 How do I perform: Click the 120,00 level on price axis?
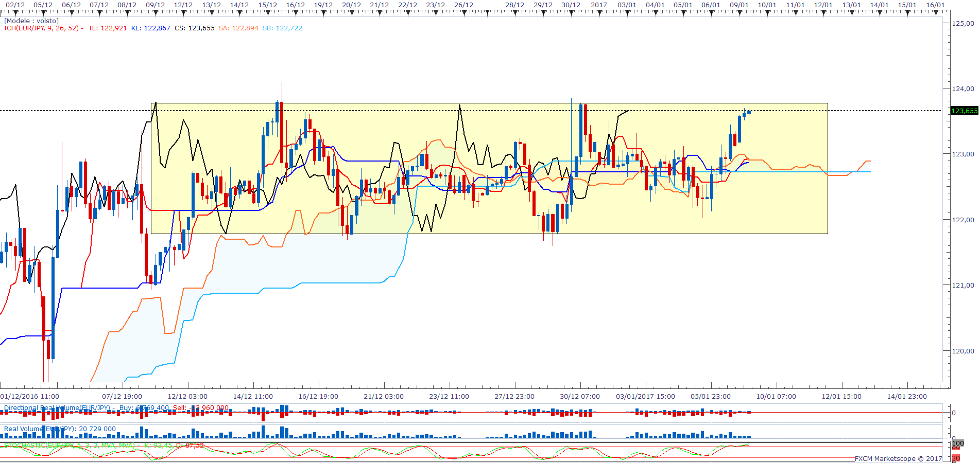[963, 351]
